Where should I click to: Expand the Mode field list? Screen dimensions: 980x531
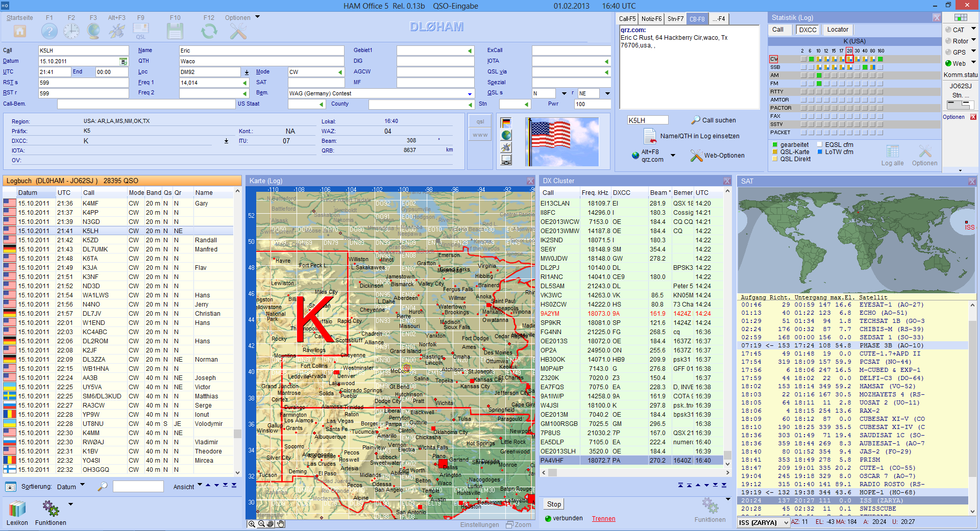pos(340,72)
